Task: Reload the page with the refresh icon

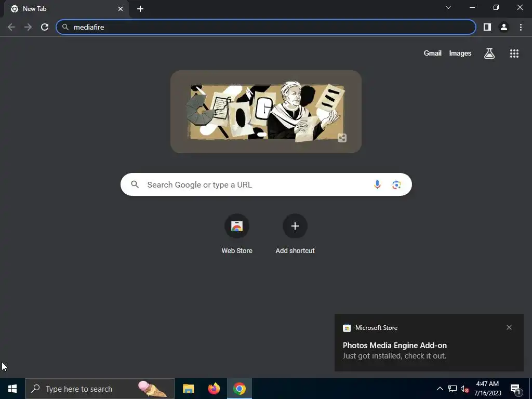Action: [45, 27]
